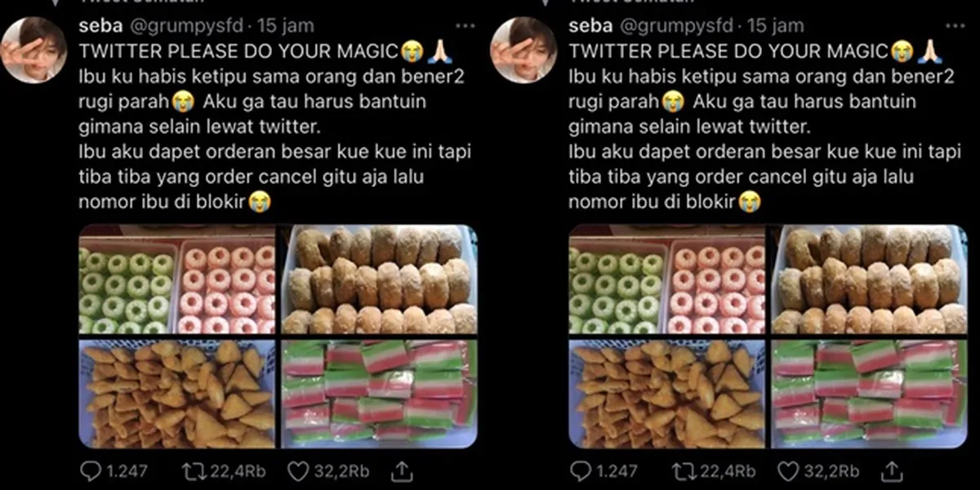View layered red-green cake photo, left tweet

click(x=379, y=393)
